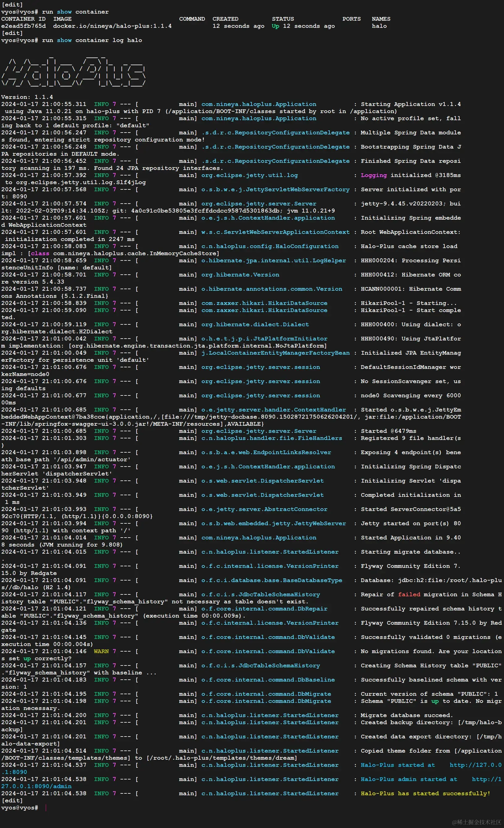Click 'Halo-Plus admin started at' message

[x=409, y=779]
